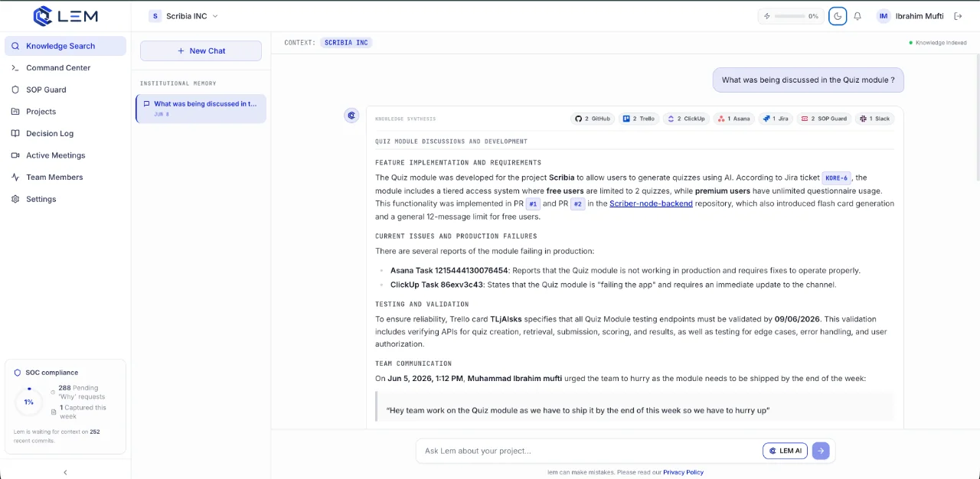The image size is (980, 479).
Task: Click the Scribia 'S' workspace avatar
Action: (155, 16)
